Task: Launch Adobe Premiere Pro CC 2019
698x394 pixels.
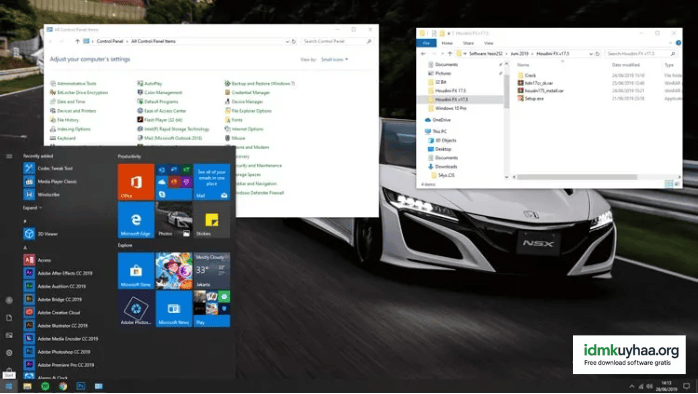Action: pos(59,365)
